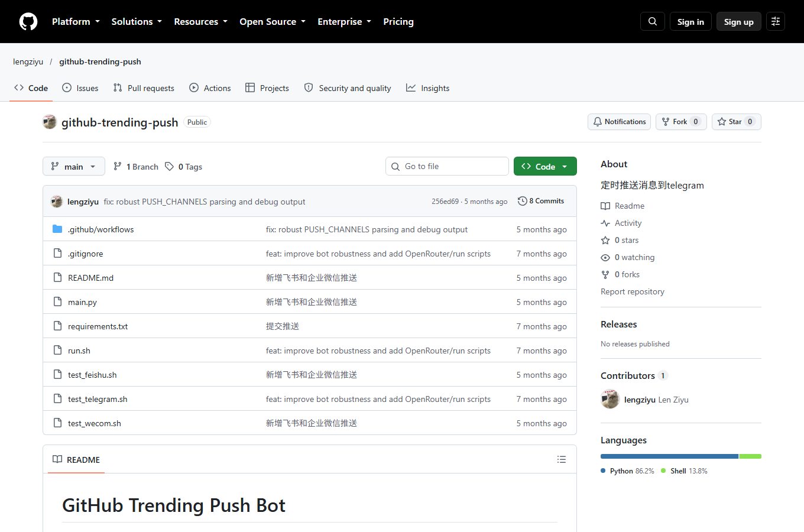Viewport: 804px width, 532px height.
Task: Click the Sign up button
Action: click(x=739, y=21)
